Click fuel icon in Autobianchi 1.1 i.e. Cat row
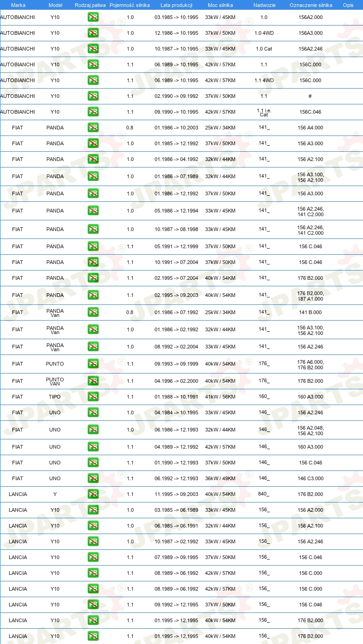363x644 pixels. pos(93,112)
